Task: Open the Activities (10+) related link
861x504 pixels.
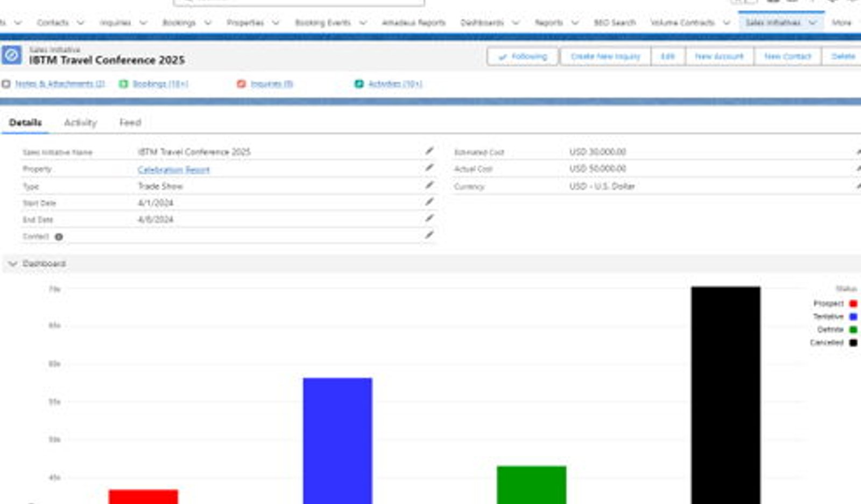Action: (395, 84)
